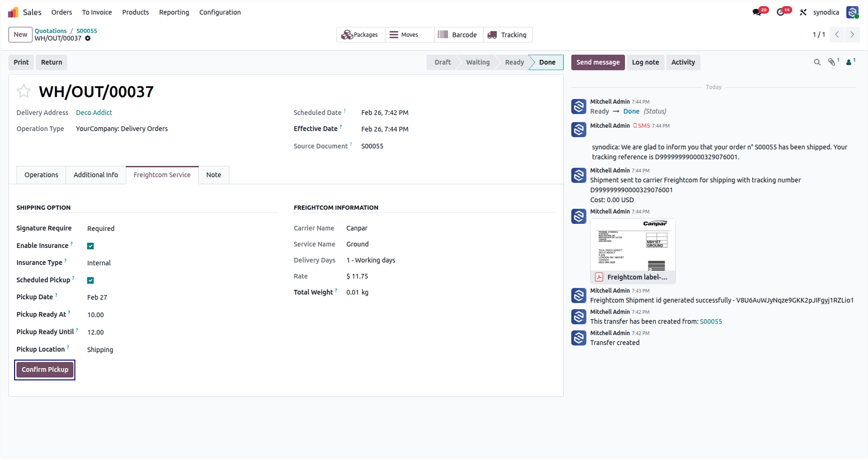Click the 1 / 1 pager counter
This screenshot has width=868, height=460.
point(819,34)
